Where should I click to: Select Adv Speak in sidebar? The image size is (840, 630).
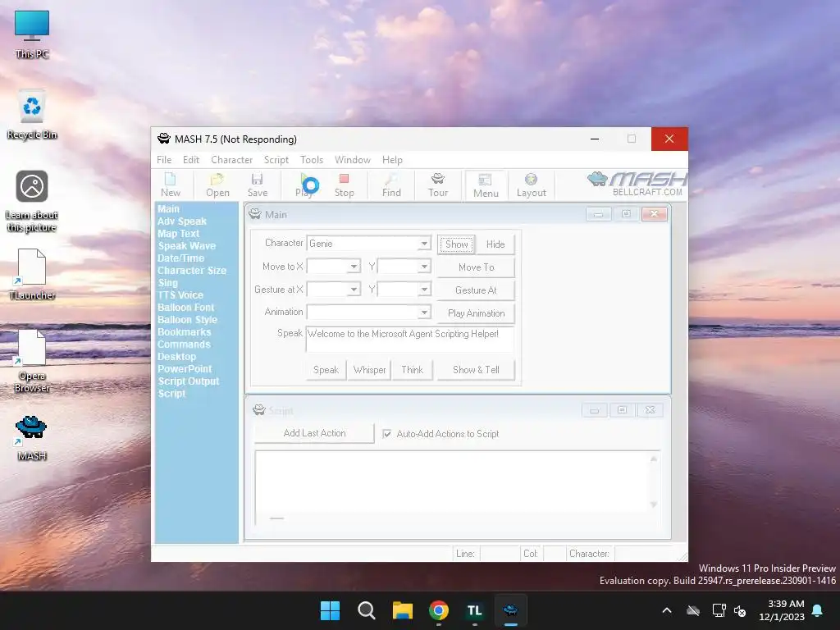tap(181, 221)
